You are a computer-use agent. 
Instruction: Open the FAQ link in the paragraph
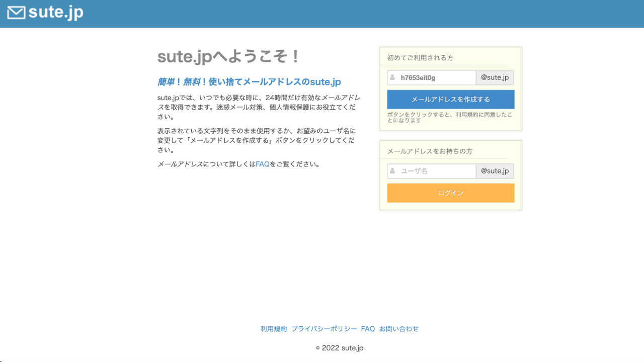263,164
